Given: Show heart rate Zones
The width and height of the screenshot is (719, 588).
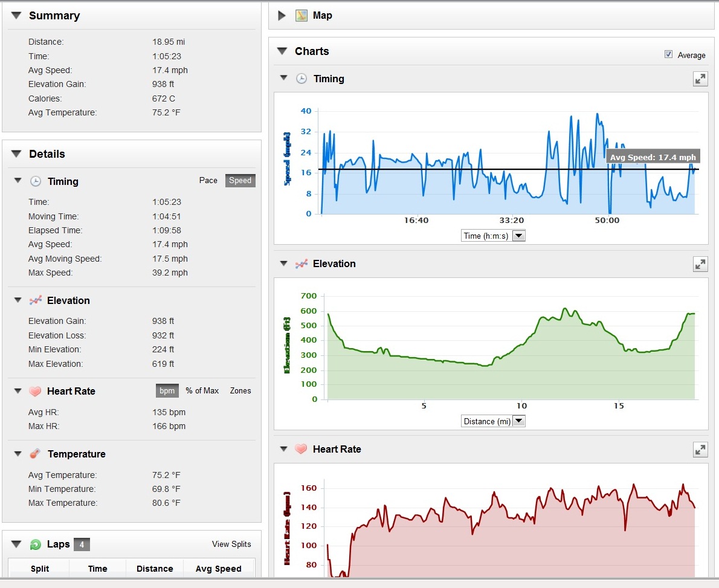Looking at the screenshot, I should point(240,391).
